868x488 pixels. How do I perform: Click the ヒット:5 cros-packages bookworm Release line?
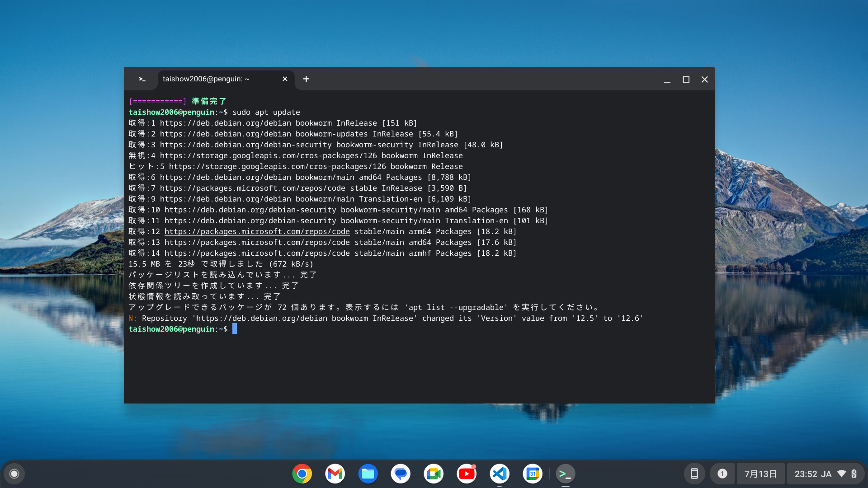(x=296, y=166)
